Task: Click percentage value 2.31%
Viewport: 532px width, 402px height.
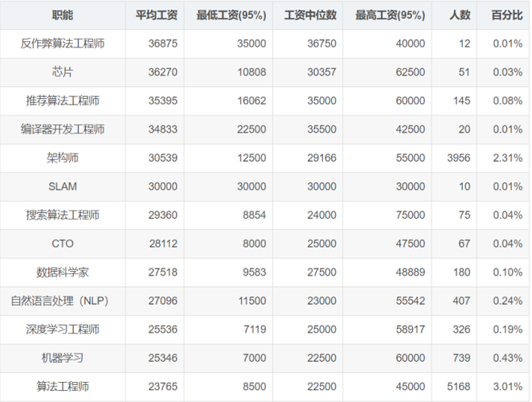Action: (508, 158)
